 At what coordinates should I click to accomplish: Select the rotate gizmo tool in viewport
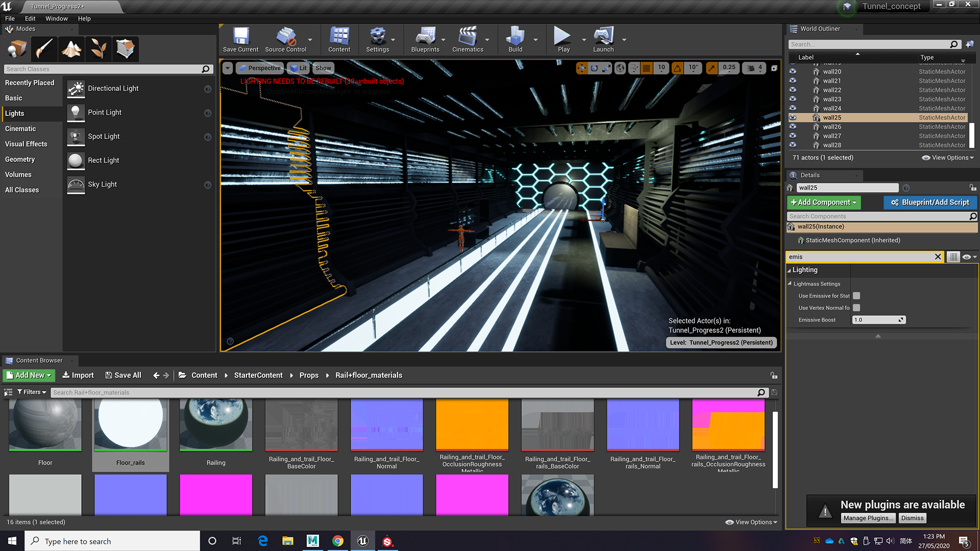[x=594, y=68]
